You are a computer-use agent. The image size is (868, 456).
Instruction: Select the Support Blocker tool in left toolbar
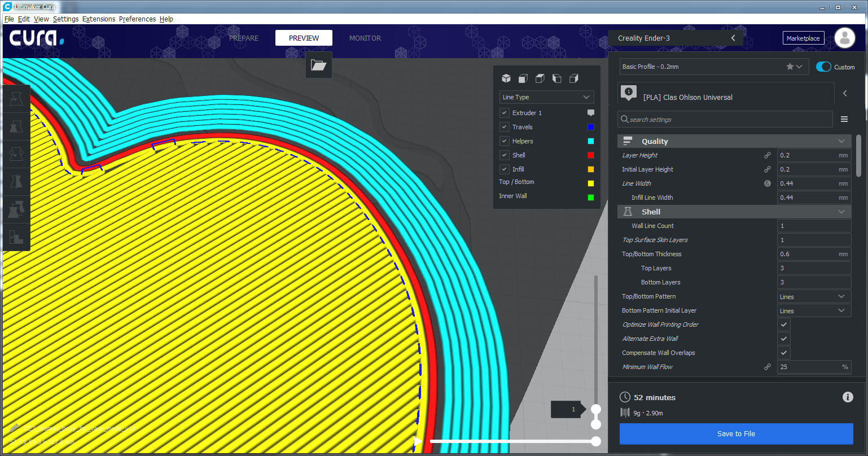pos(16,237)
